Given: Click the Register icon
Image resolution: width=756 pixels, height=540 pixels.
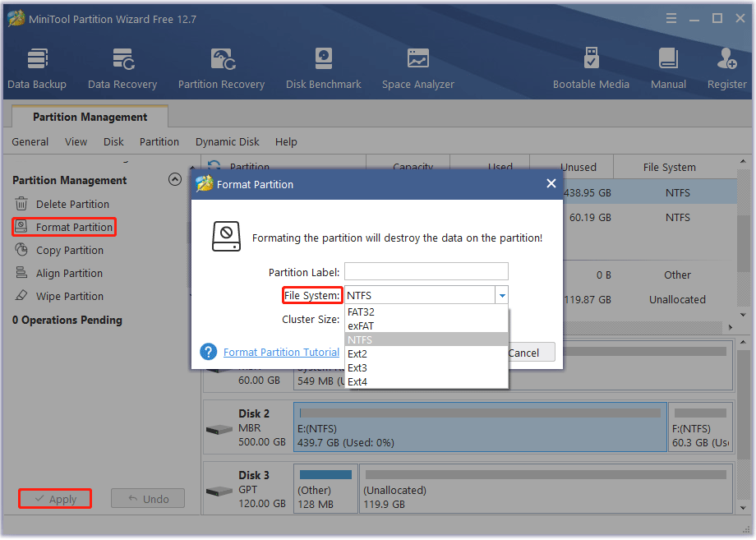Looking at the screenshot, I should coord(726,59).
